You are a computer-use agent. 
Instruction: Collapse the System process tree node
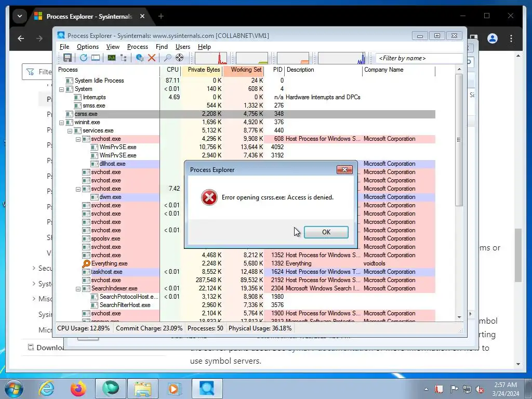pyautogui.click(x=61, y=89)
